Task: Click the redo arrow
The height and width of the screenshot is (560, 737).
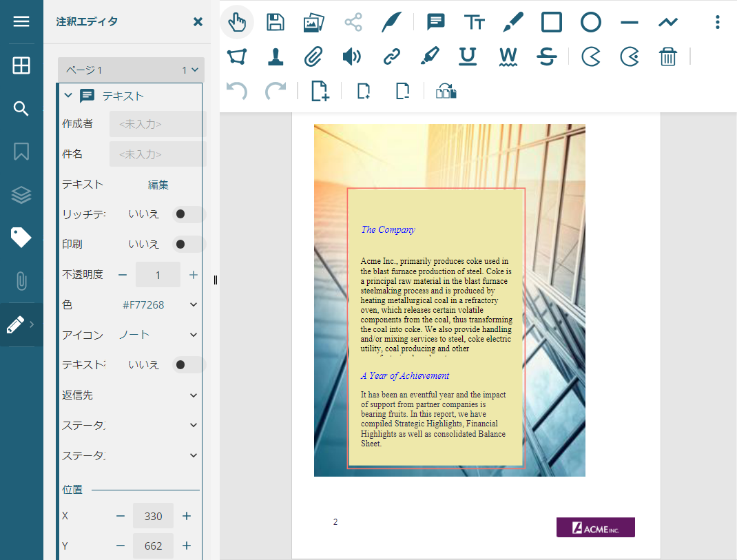Action: coord(276,91)
